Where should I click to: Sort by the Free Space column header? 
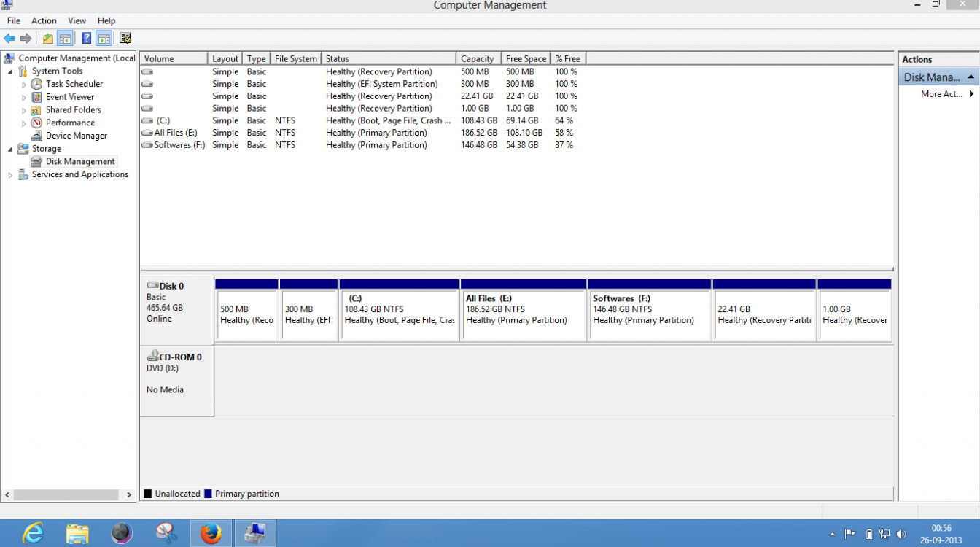526,58
